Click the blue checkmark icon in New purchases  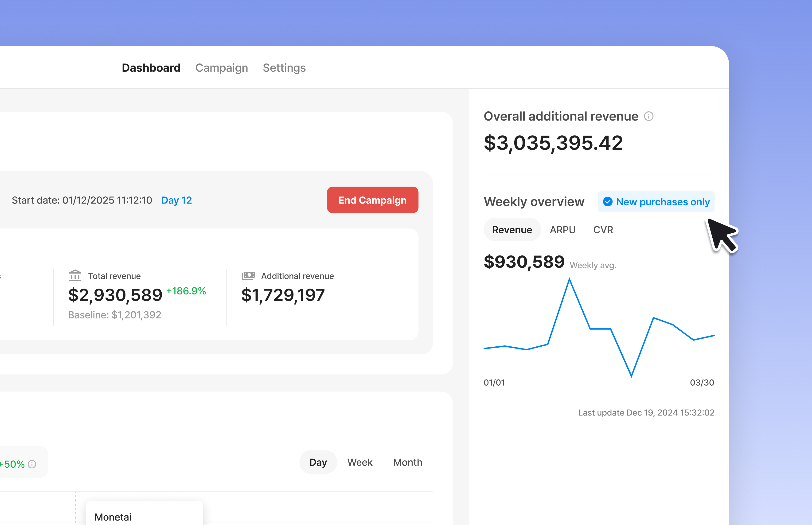point(608,202)
